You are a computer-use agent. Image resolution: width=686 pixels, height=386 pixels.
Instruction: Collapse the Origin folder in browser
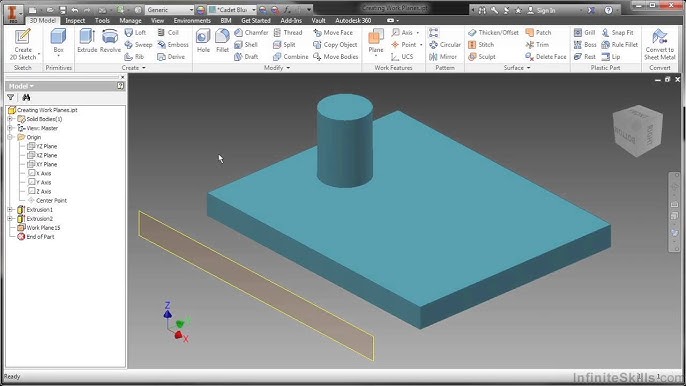pos(10,137)
